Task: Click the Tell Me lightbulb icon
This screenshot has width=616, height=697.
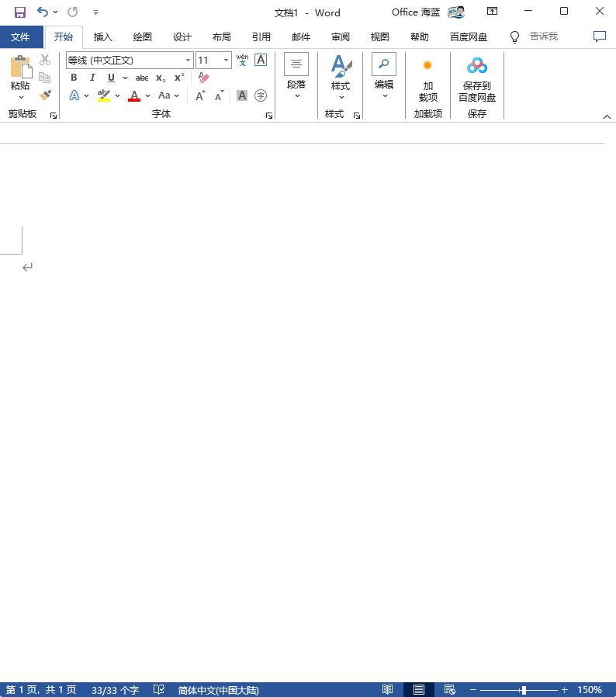Action: 514,37
